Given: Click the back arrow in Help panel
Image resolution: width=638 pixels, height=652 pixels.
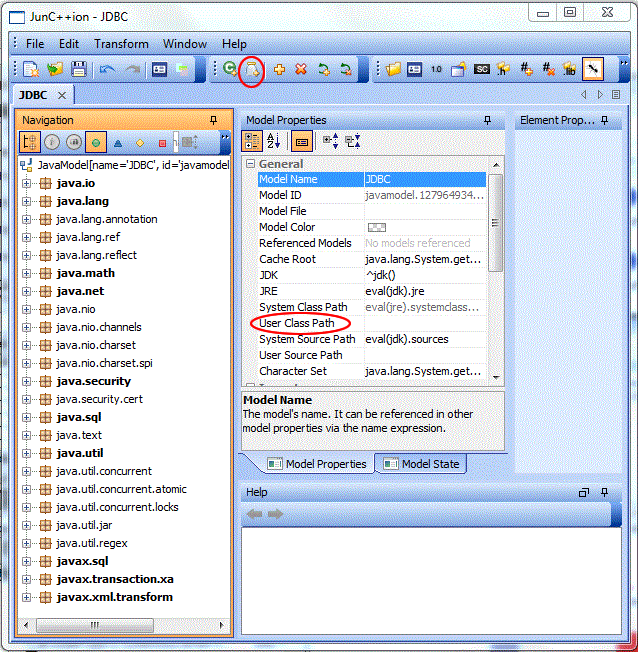Looking at the screenshot, I should coord(255,514).
